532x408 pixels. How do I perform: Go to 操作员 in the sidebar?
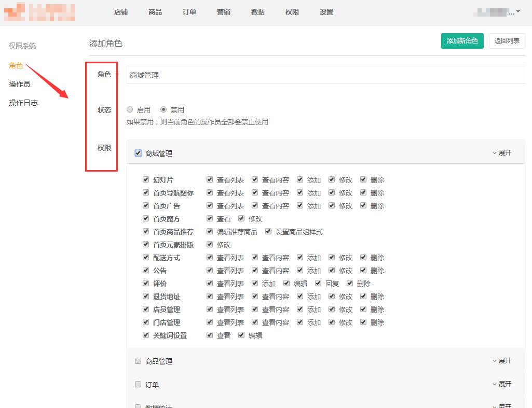tap(20, 84)
